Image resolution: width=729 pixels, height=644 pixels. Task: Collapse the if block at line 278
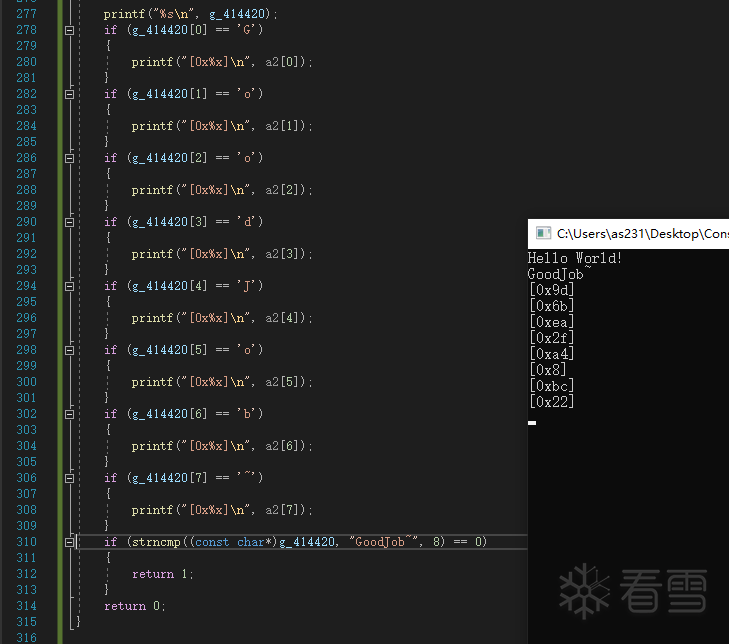69,31
